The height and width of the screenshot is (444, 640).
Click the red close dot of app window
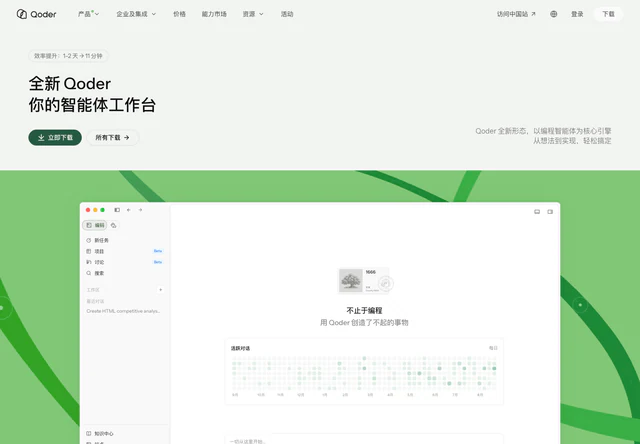(x=88, y=210)
